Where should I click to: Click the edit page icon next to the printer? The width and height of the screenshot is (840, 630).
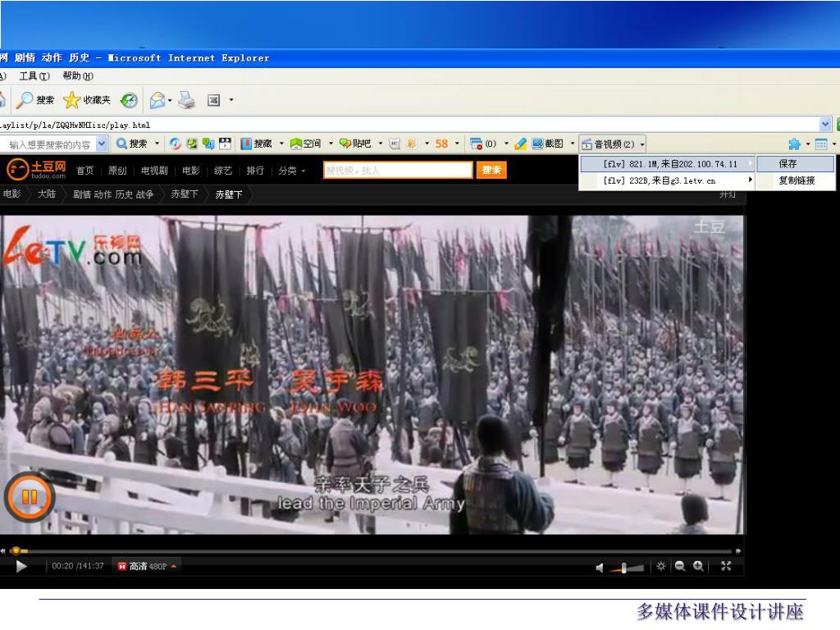point(214,100)
